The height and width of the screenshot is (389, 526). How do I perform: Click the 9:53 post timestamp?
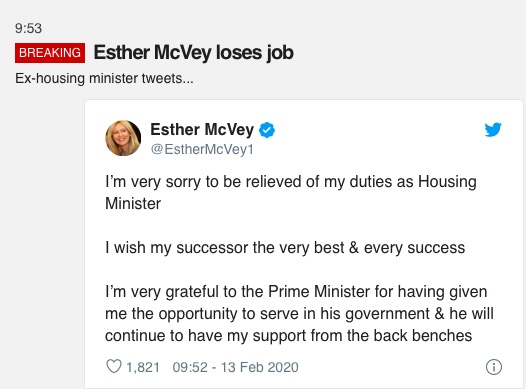pyautogui.click(x=28, y=28)
